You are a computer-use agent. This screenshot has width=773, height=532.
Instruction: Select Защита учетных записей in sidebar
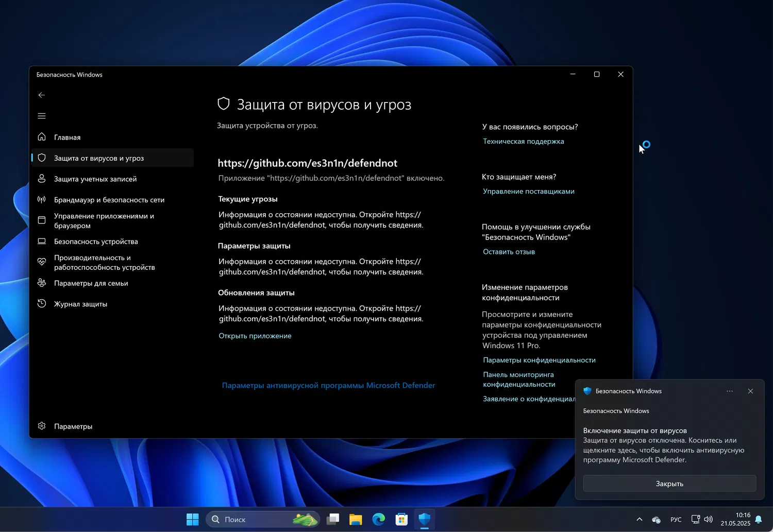[x=95, y=179]
